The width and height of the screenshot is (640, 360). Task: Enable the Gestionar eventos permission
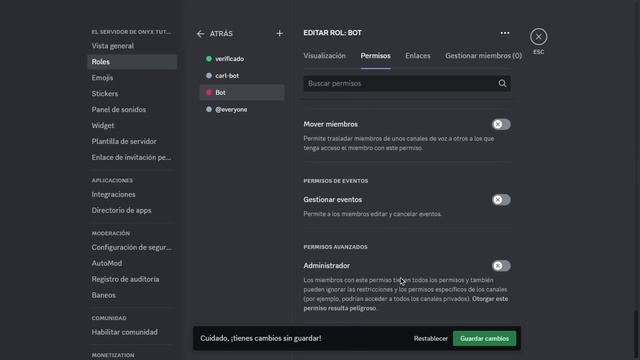point(501,200)
